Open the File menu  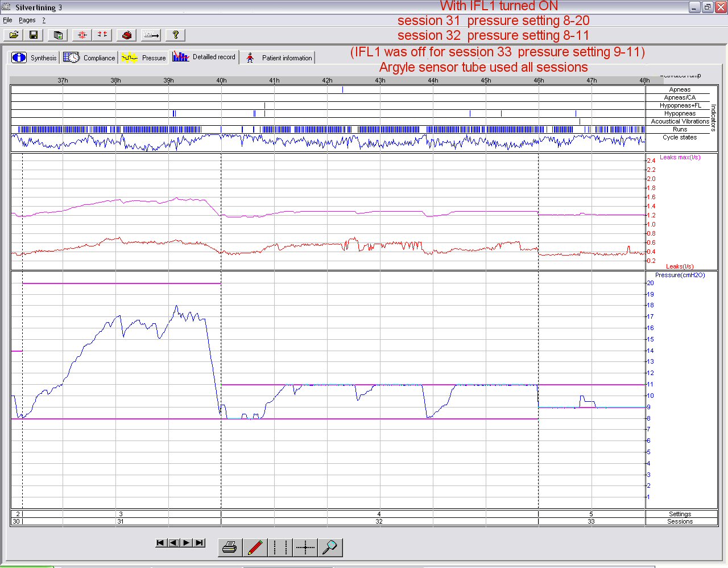pyautogui.click(x=7, y=20)
